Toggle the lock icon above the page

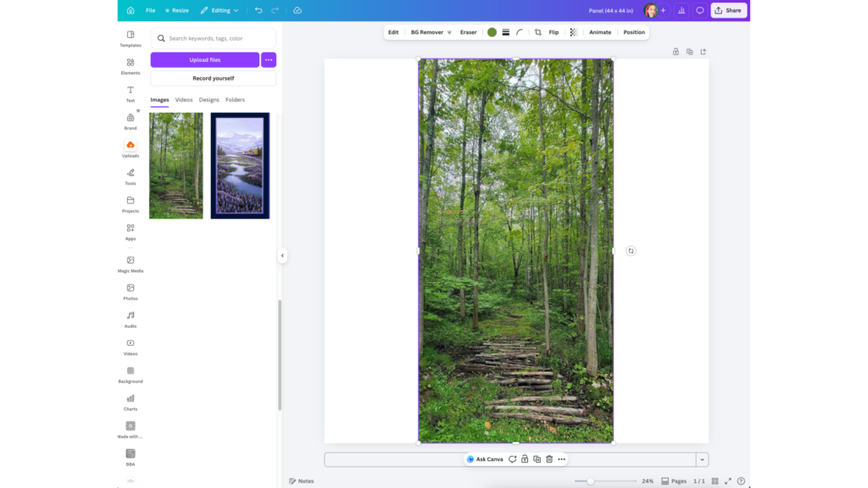pos(676,52)
